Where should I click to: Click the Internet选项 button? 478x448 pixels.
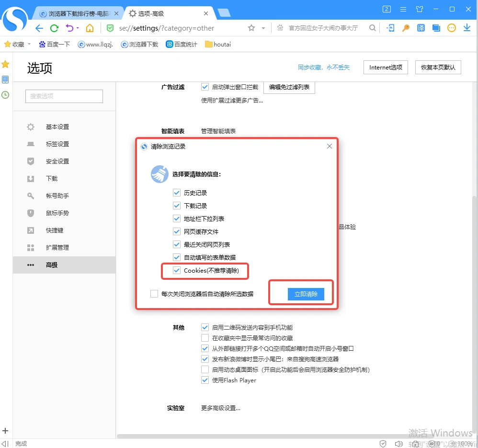[x=386, y=68]
